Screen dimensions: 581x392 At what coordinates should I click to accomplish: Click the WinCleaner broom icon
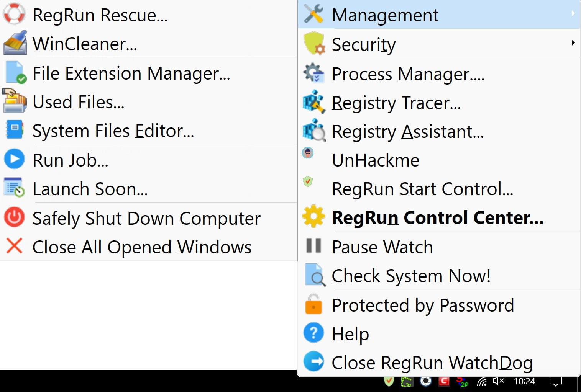[x=15, y=43]
